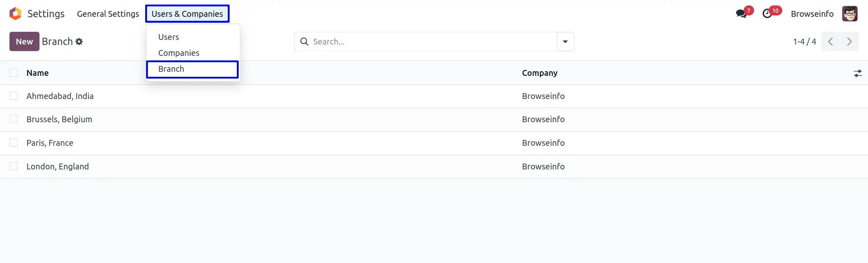Go to the previous page arrow
Image resolution: width=868 pixels, height=263 pixels.
tap(830, 42)
